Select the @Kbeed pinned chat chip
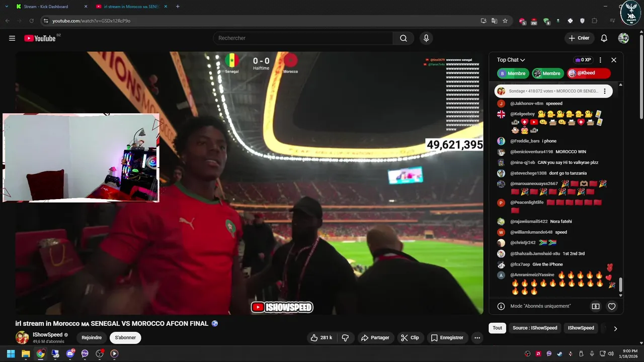The height and width of the screenshot is (362, 644). pos(589,73)
